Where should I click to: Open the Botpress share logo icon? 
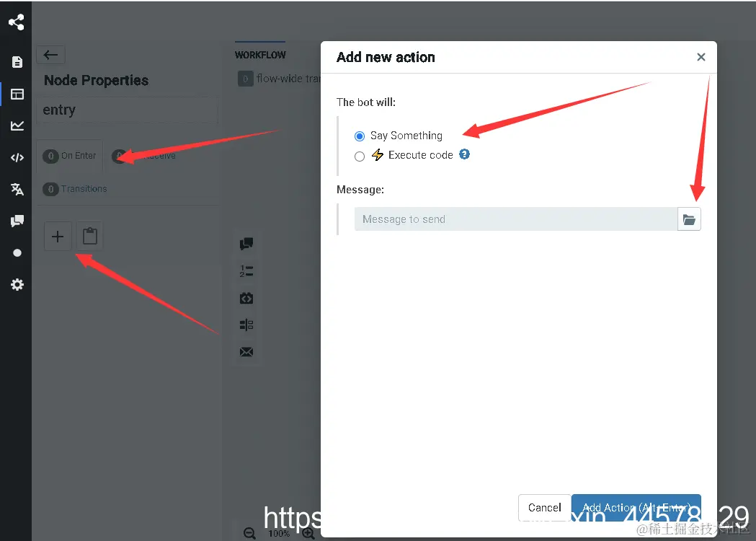[x=17, y=22]
